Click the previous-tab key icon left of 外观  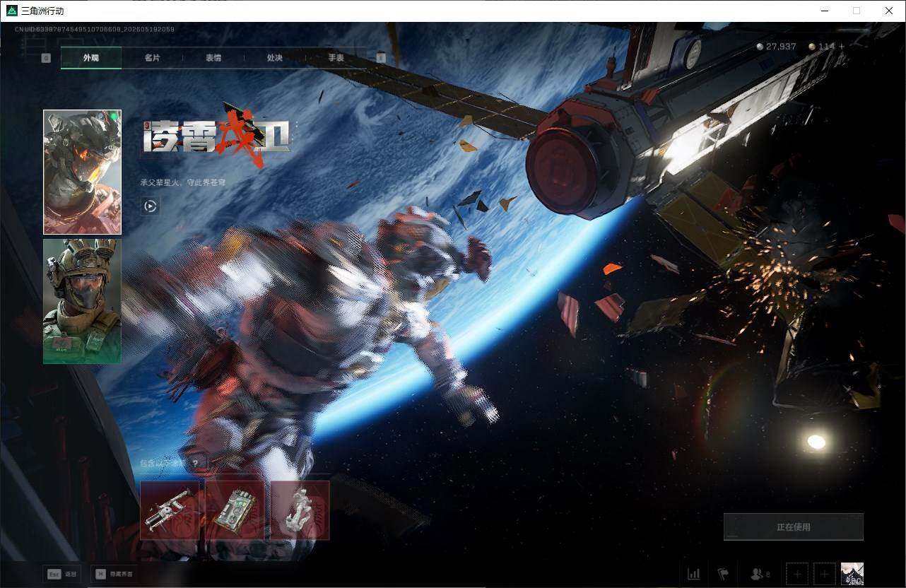pyautogui.click(x=46, y=58)
